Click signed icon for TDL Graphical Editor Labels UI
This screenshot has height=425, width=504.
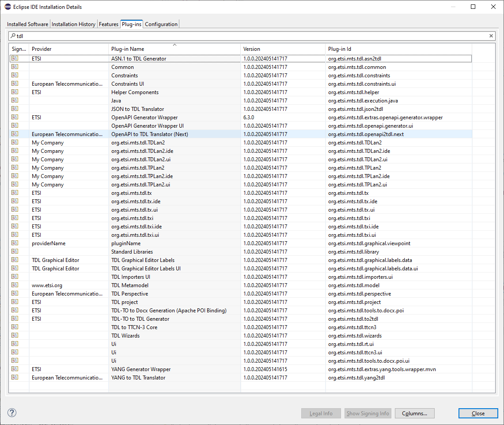click(x=15, y=269)
